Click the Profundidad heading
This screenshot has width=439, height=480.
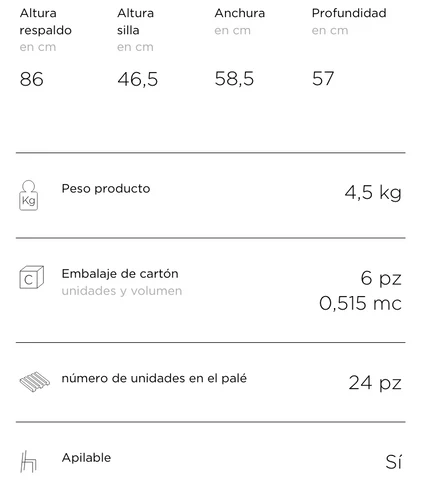point(349,13)
